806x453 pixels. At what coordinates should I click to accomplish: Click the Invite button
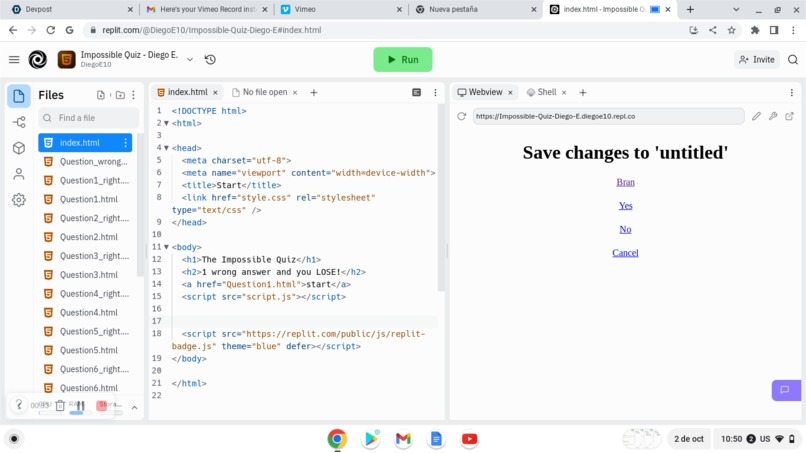pos(757,60)
